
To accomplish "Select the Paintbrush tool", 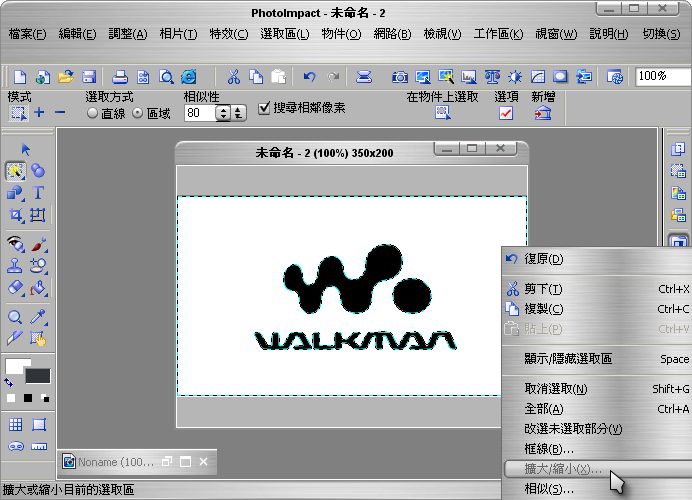I will [38, 244].
